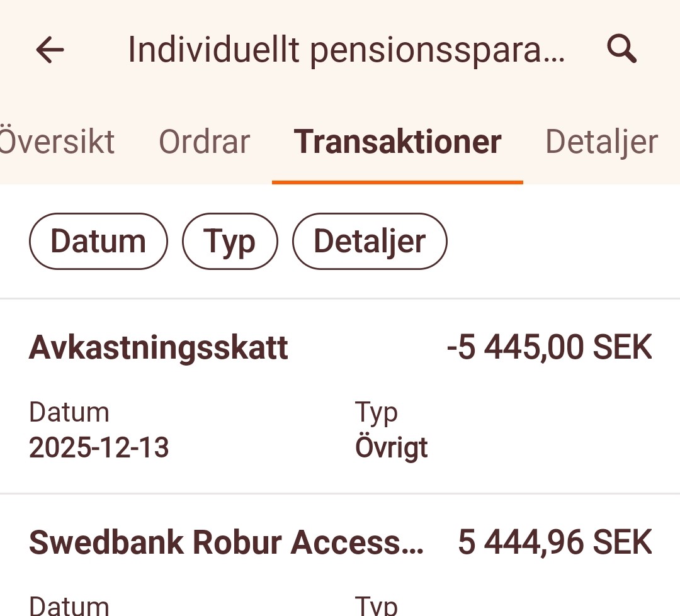The width and height of the screenshot is (680, 616).
Task: Click Datum label under Avkastningsskatt
Action: pyautogui.click(x=69, y=413)
